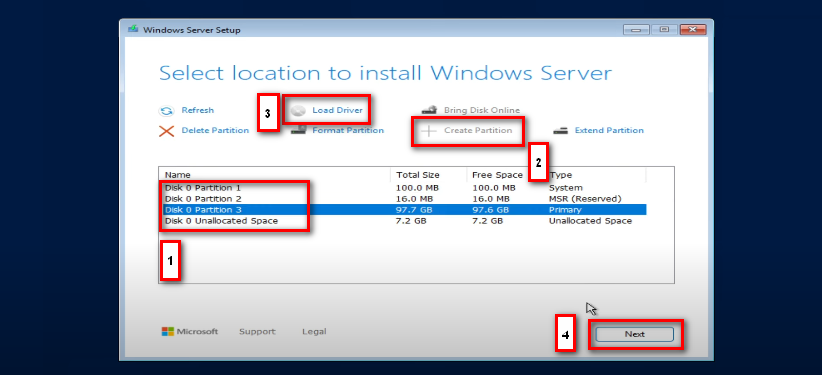Click the Load Driver disc icon
Image resolution: width=822 pixels, height=375 pixels.
(x=298, y=111)
